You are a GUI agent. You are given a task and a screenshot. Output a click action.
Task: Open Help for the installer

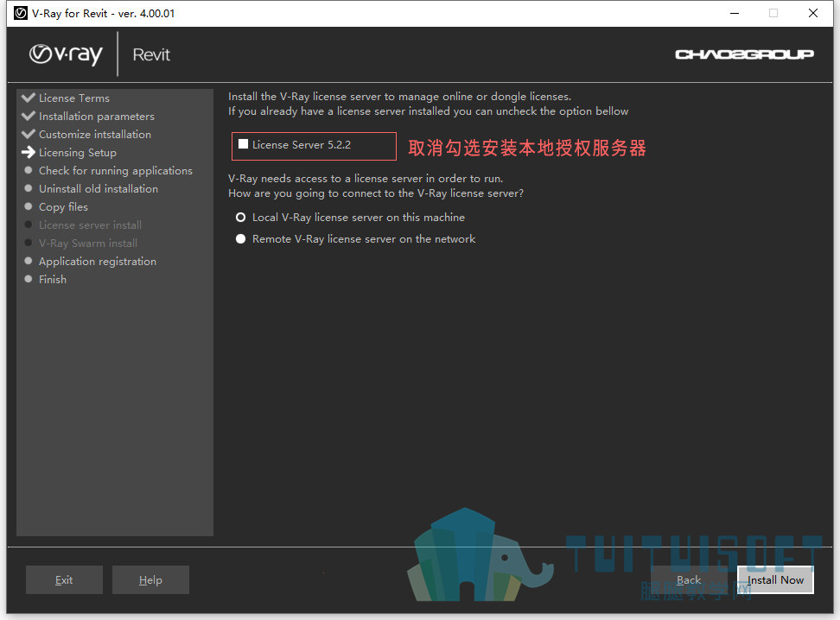(x=150, y=579)
